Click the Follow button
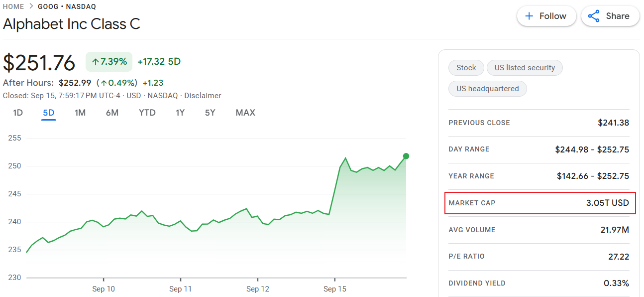This screenshot has width=644, height=297. [546, 16]
